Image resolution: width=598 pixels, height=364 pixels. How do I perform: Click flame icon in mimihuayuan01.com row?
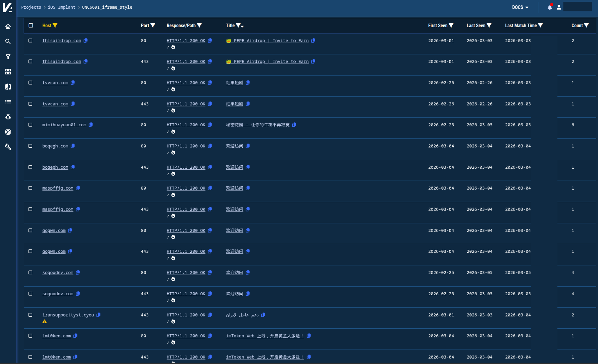pos(173,132)
